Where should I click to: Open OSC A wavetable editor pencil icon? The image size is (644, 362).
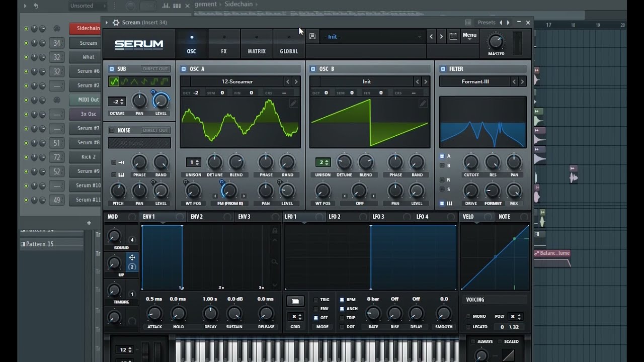click(293, 103)
